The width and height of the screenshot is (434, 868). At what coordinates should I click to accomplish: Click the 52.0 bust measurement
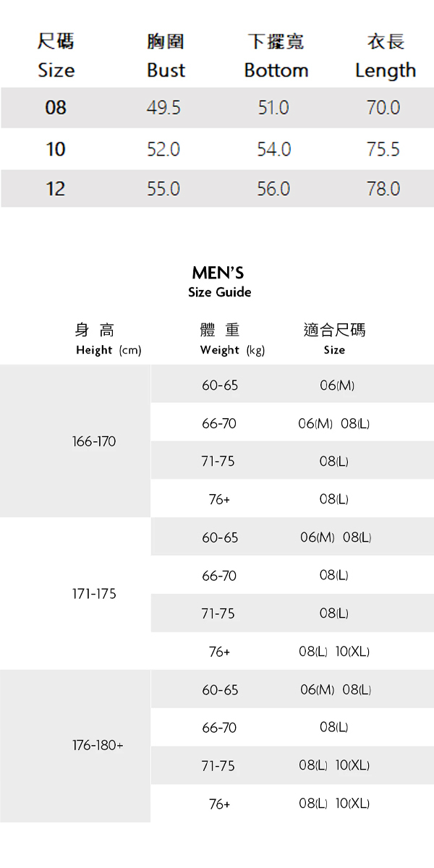point(163,149)
